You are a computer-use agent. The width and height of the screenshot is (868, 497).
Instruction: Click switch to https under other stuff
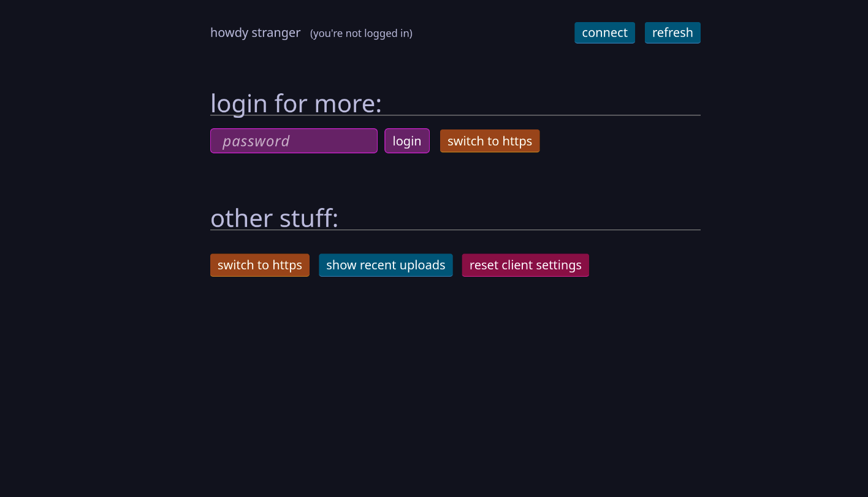259,265
